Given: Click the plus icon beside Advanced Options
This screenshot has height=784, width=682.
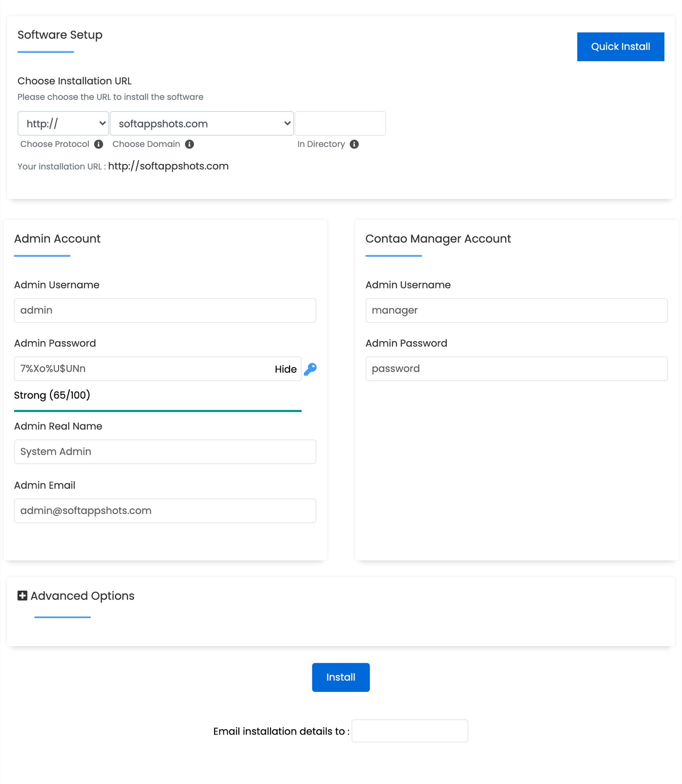Looking at the screenshot, I should [x=22, y=595].
